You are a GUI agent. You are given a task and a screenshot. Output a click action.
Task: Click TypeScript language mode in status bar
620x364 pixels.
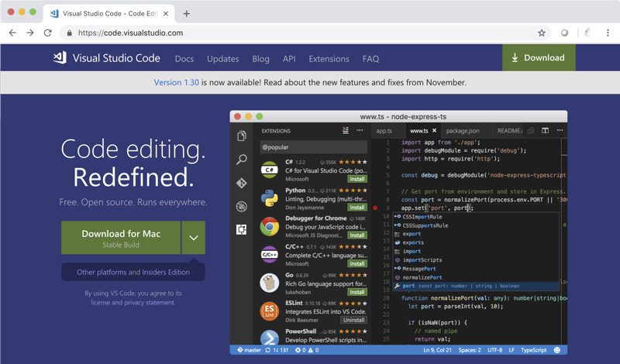coord(534,350)
